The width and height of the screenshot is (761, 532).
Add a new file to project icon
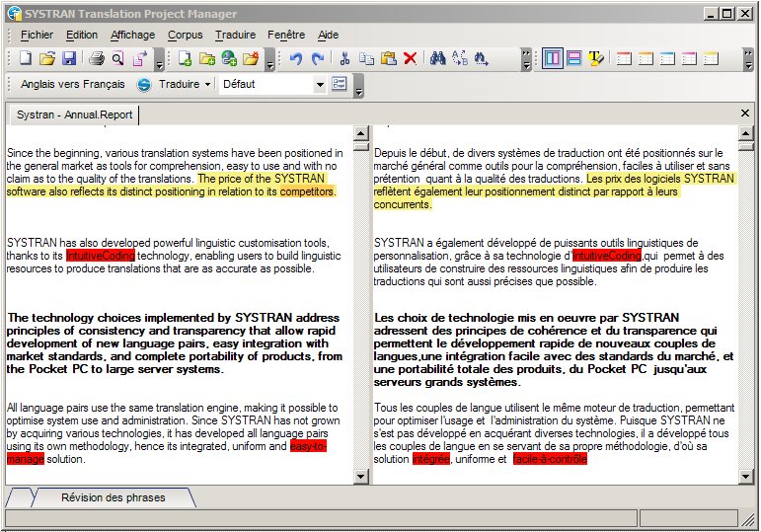click(x=185, y=59)
